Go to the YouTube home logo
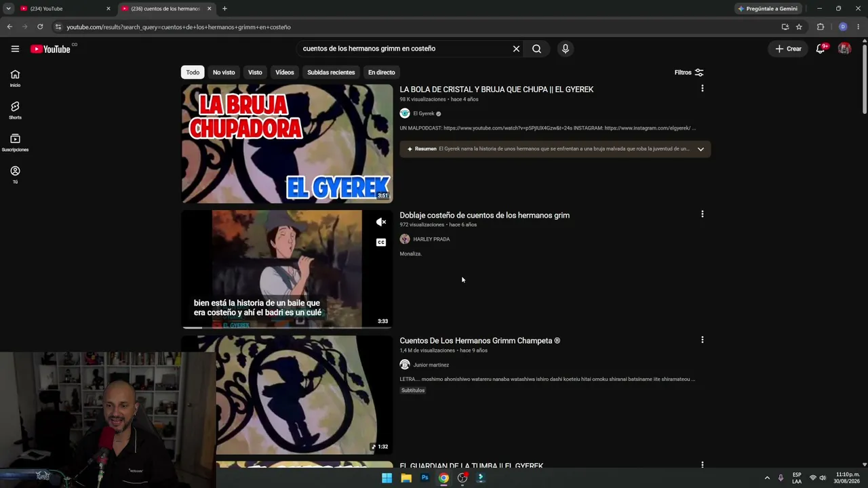Screen dimensions: 868x488 tap(50, 49)
